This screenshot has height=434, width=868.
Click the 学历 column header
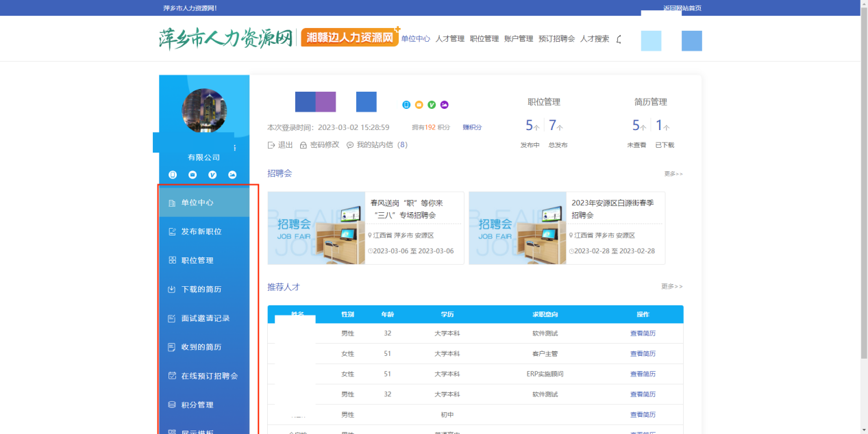447,314
